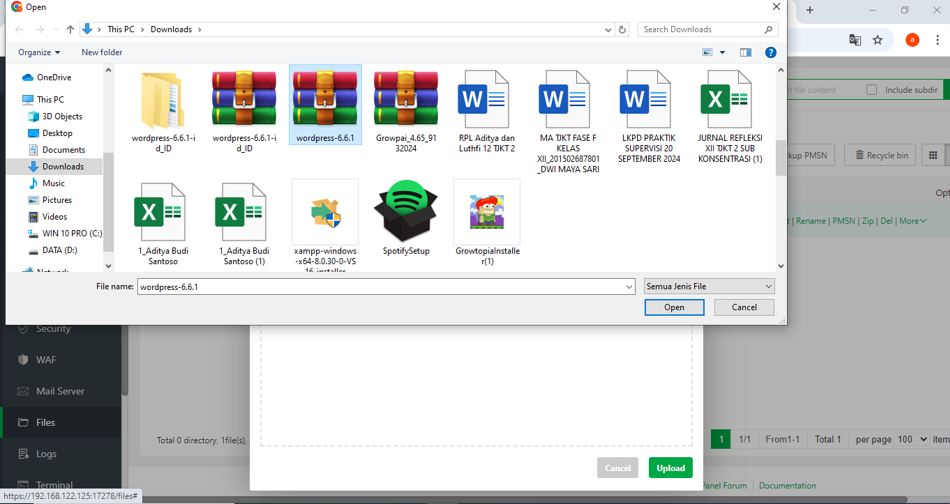The height and width of the screenshot is (504, 950).
Task: Select 1_Aditya Budi Santoso Excel file
Action: [163, 224]
